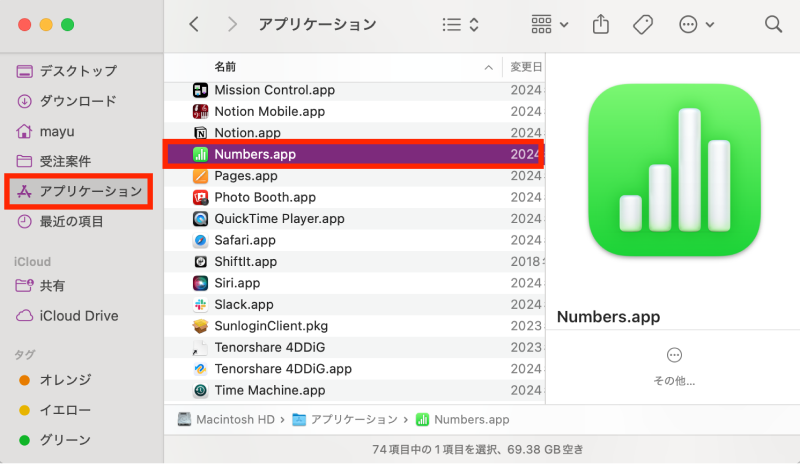Click the Tag toolbar icon

coord(643,24)
